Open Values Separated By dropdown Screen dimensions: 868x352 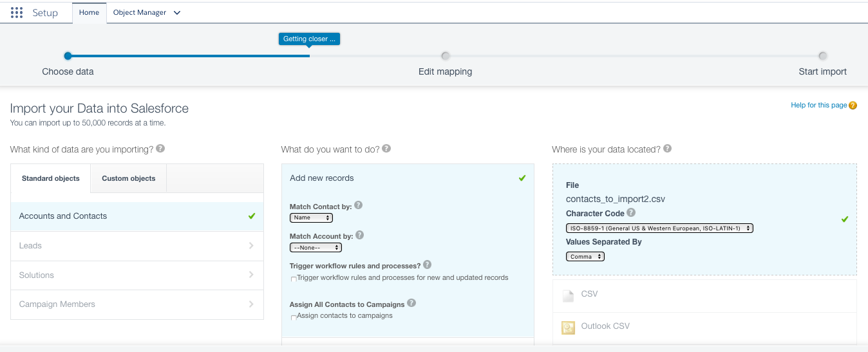click(585, 256)
